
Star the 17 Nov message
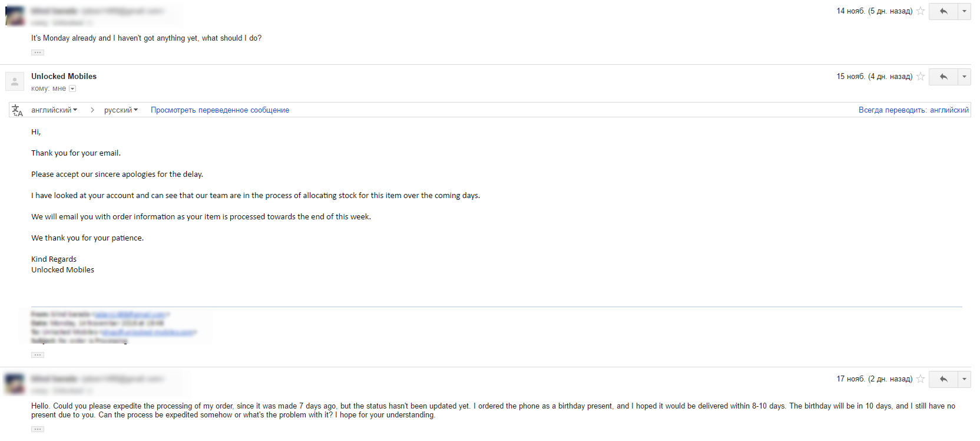point(921,379)
